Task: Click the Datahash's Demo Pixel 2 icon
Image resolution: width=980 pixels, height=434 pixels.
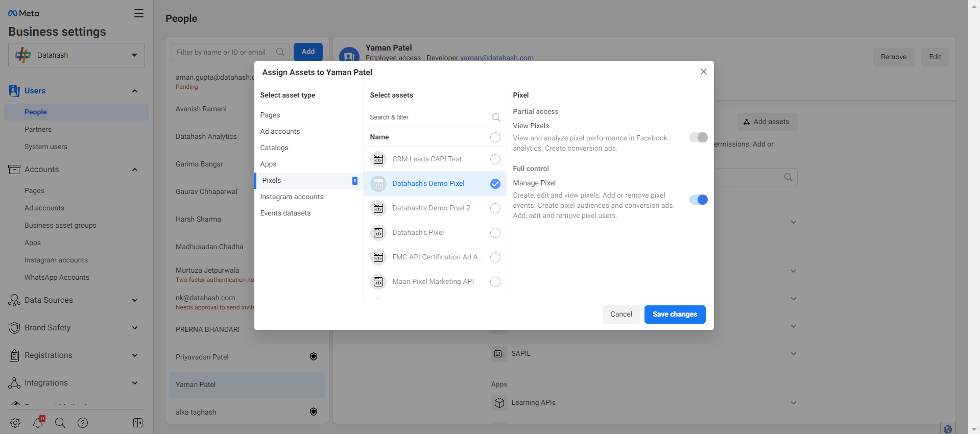Action: 378,208
